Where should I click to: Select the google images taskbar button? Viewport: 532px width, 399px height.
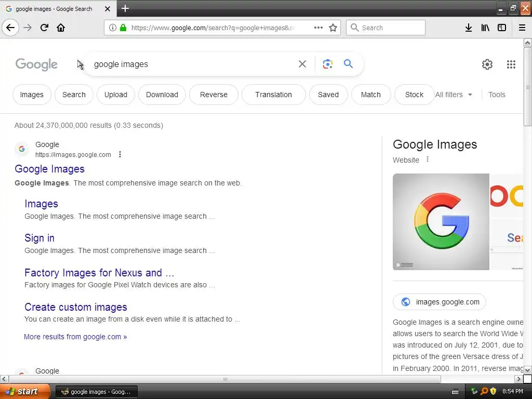pos(96,392)
